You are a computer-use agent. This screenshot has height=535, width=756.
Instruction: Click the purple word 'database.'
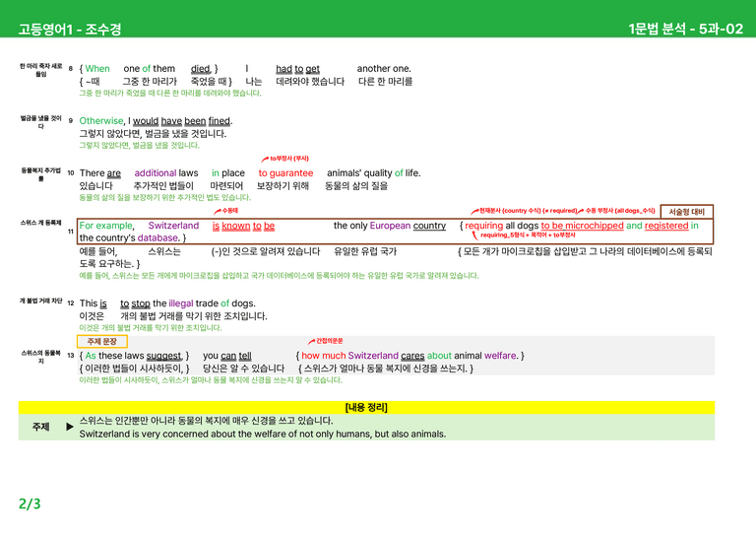[x=158, y=237]
